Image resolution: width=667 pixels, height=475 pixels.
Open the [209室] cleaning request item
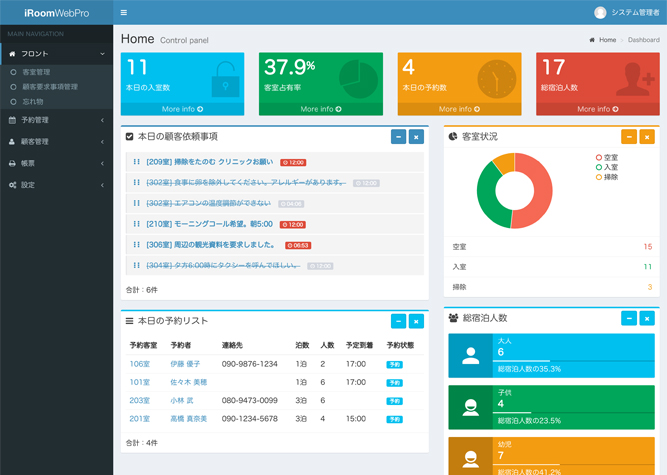coord(209,162)
